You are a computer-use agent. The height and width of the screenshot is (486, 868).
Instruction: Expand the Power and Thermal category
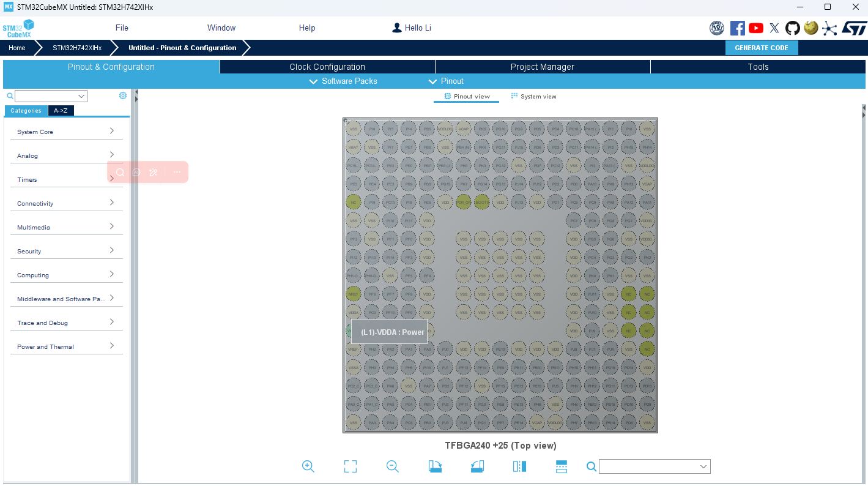point(66,346)
